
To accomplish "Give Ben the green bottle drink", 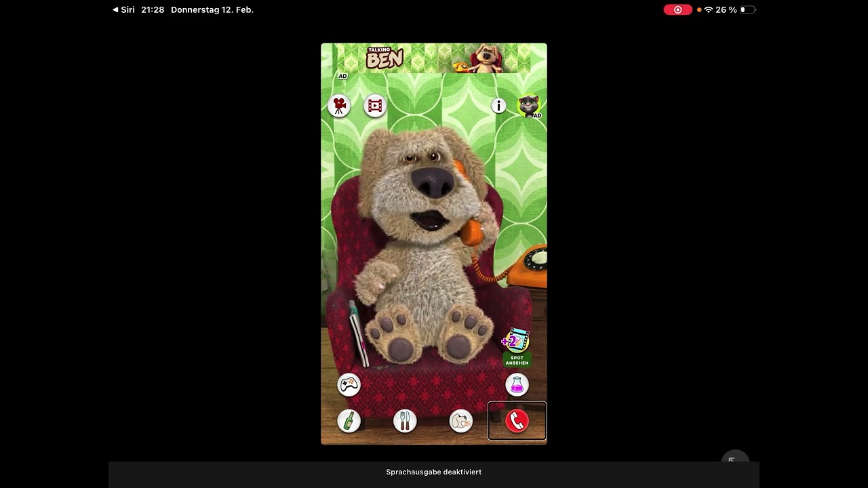I will click(349, 421).
